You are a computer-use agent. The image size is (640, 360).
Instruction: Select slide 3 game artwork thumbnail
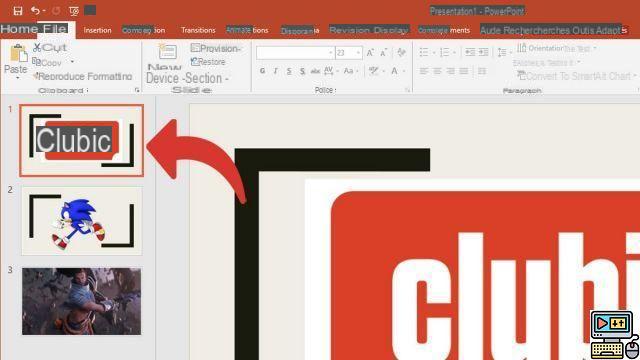coord(82,301)
